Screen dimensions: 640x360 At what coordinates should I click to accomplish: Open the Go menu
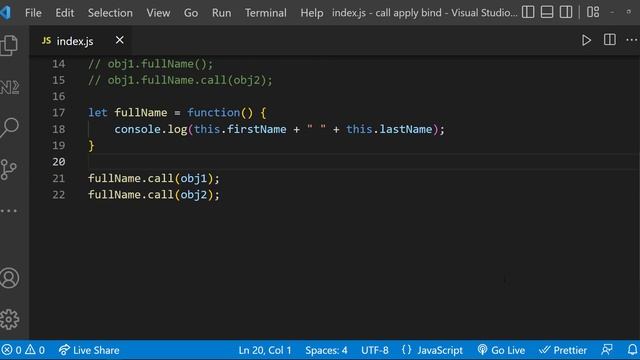tap(191, 13)
